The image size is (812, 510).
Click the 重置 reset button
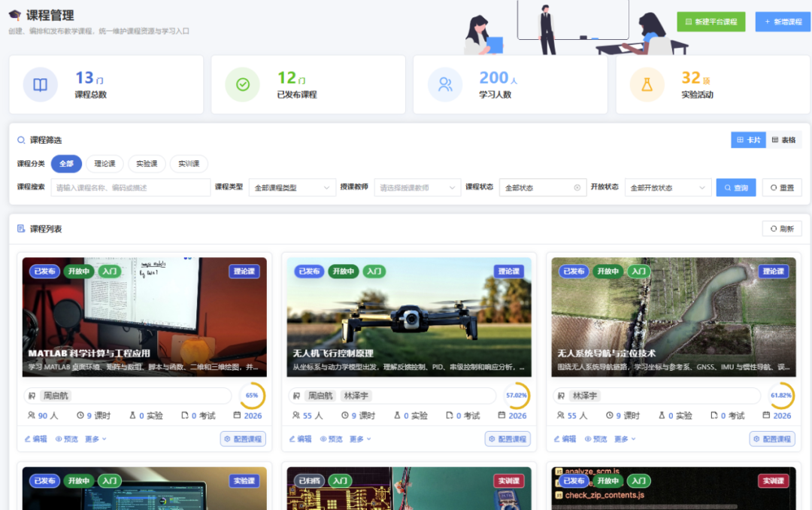click(x=782, y=187)
